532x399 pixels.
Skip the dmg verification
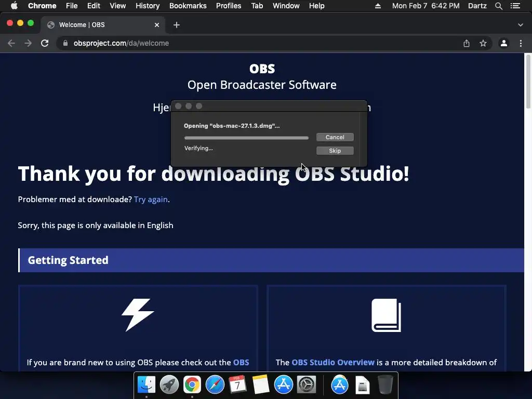click(335, 151)
